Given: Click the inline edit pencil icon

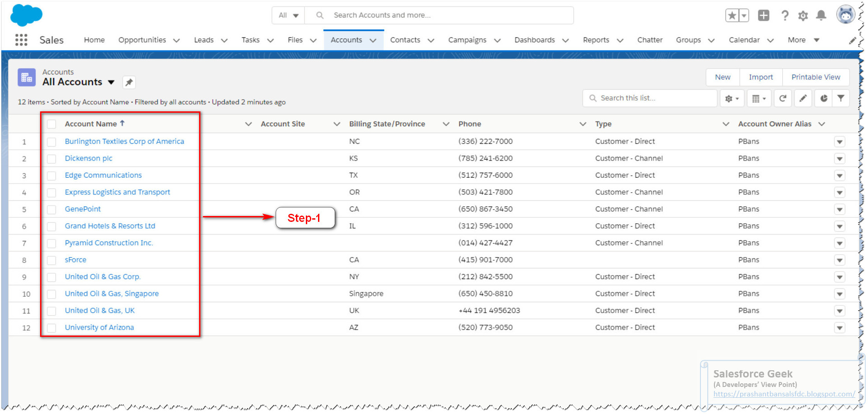Looking at the screenshot, I should (803, 98).
